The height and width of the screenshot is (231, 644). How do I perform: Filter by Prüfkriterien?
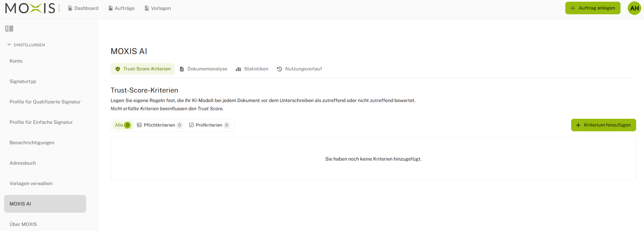(x=209, y=125)
